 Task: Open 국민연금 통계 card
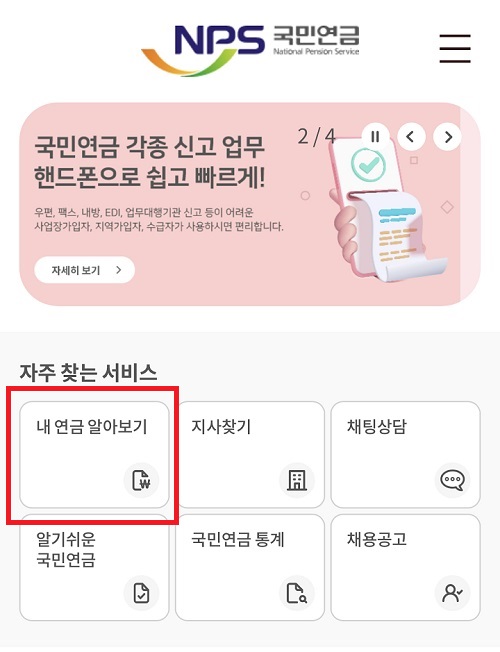coord(250,568)
